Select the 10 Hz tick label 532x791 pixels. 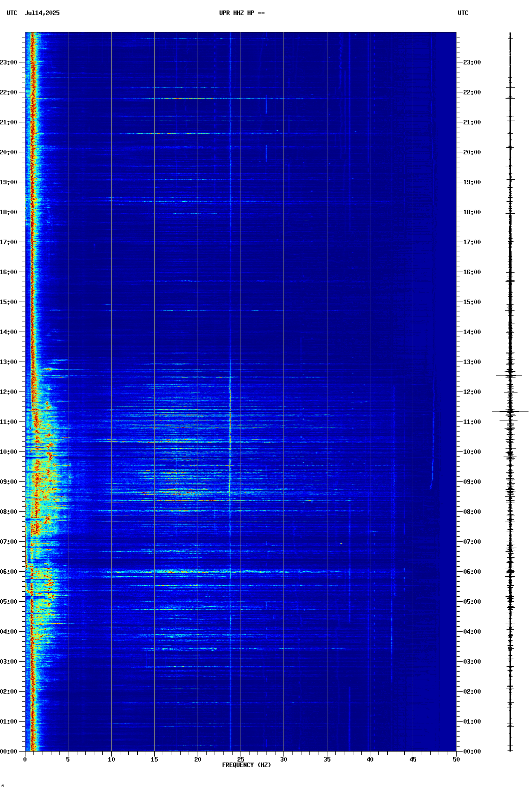(x=111, y=760)
